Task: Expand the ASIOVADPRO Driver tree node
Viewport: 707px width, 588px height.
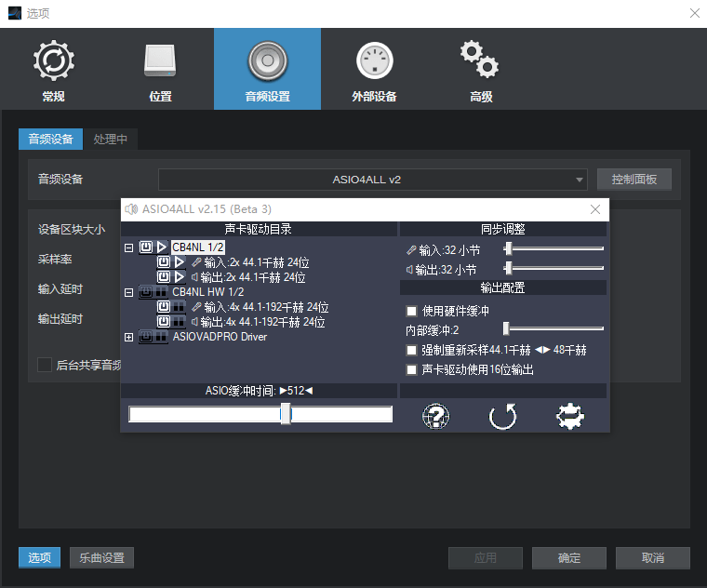Action: pos(128,337)
